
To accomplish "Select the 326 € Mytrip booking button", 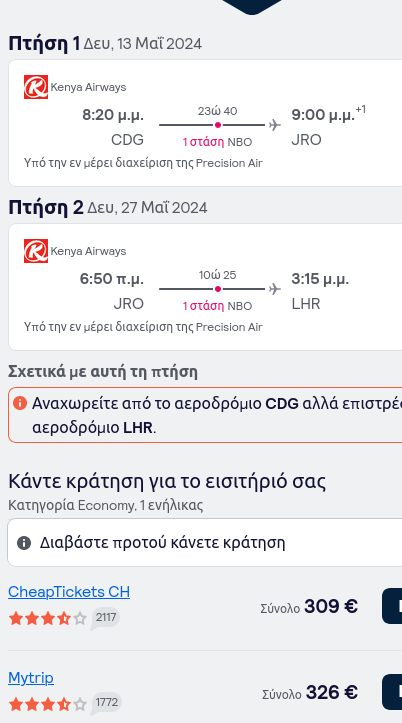I will (392, 692).
